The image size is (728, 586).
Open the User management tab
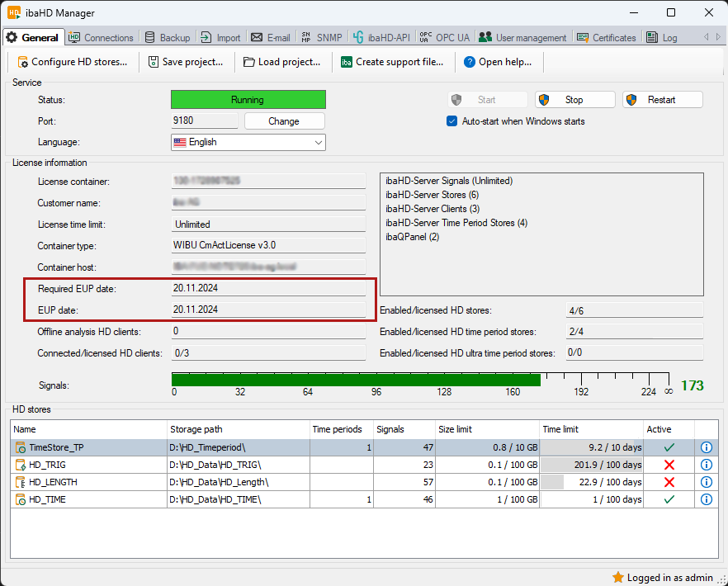tap(522, 37)
